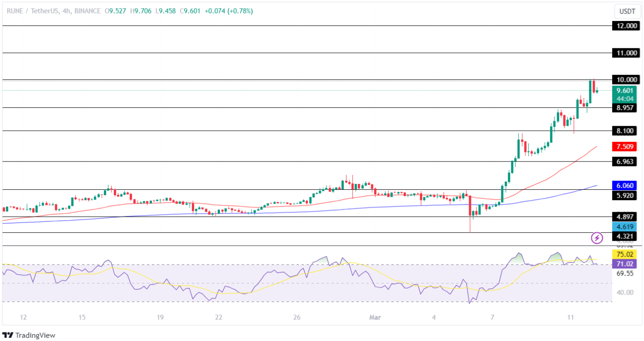Click the 40.00 RSI scale value

(x=625, y=292)
